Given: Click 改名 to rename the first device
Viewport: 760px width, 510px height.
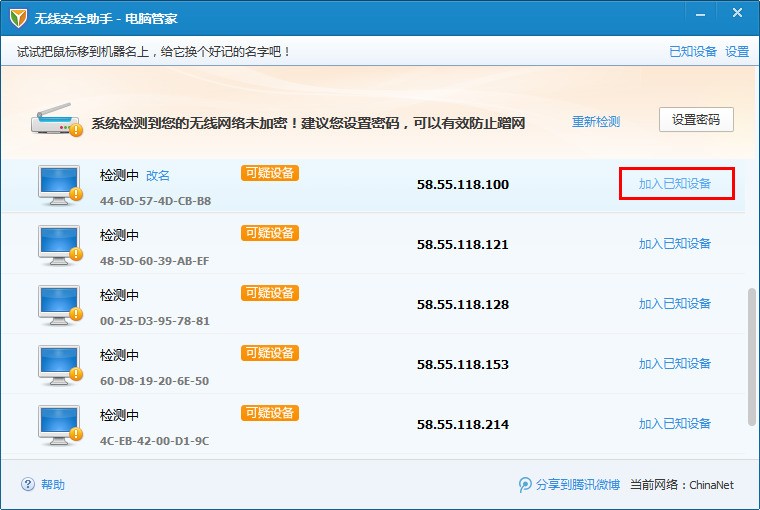Looking at the screenshot, I should pyautogui.click(x=158, y=175).
